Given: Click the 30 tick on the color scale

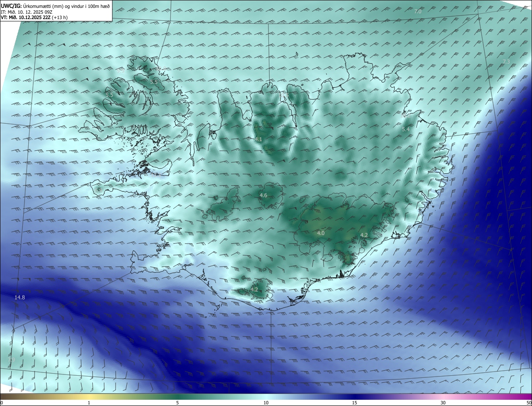Looking at the screenshot, I should 443,403.
